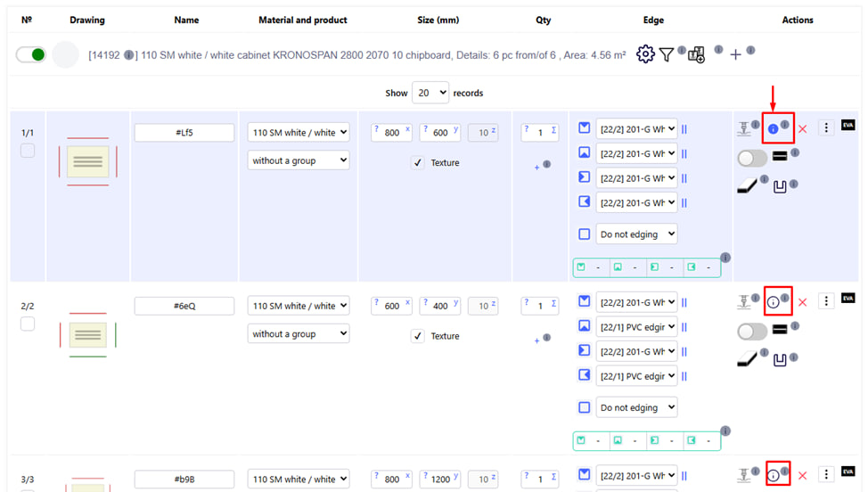Open the three-dot menu for part #6eQ

tap(826, 301)
